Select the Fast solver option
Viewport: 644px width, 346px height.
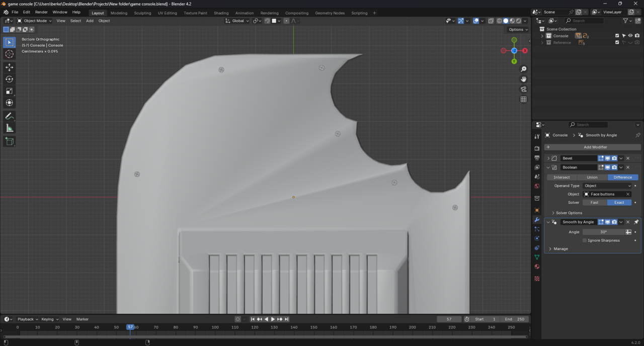pos(594,203)
